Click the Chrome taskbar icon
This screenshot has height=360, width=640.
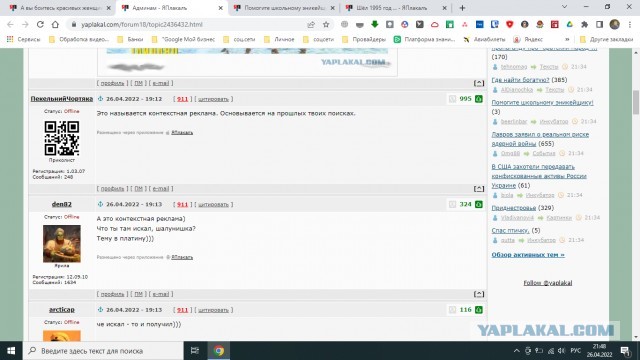tap(219, 351)
